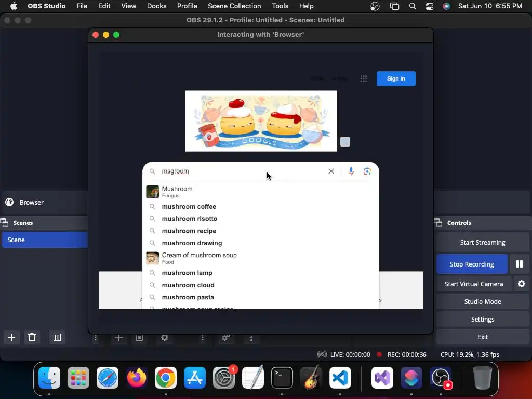Open the Google apps grid icon
532x399 pixels.
point(363,79)
